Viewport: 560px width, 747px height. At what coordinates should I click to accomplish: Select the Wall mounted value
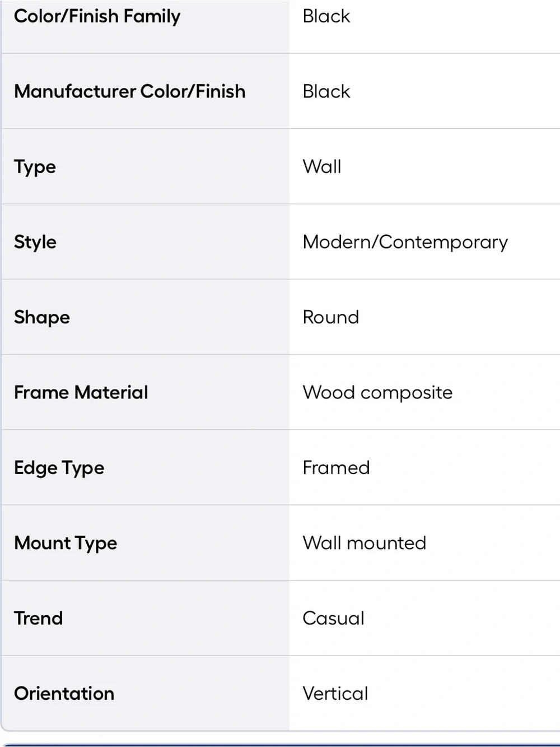click(364, 543)
